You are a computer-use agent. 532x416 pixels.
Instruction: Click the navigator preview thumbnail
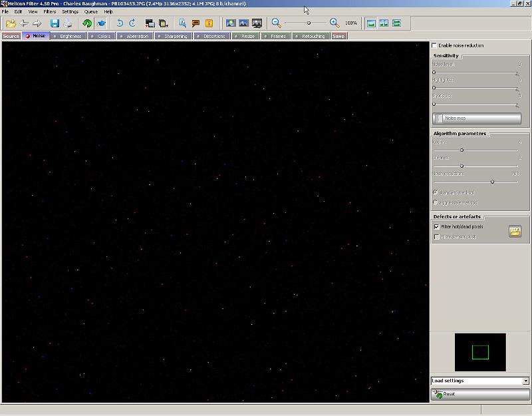pos(480,352)
